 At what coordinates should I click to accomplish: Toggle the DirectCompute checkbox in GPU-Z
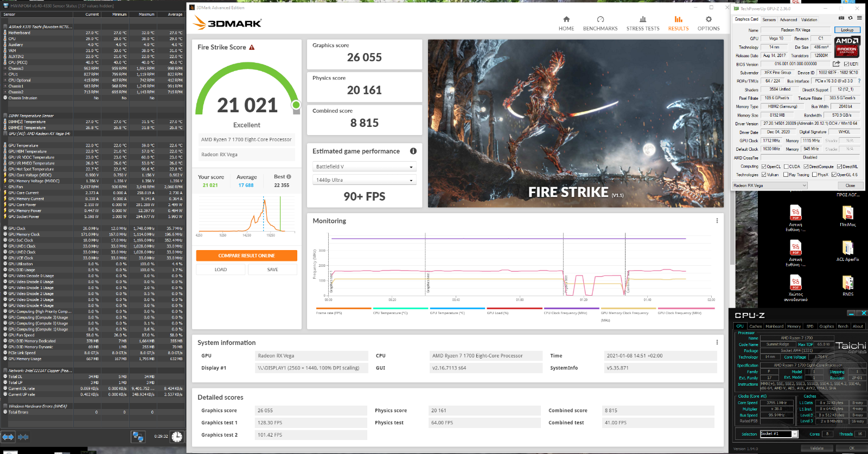coord(806,167)
